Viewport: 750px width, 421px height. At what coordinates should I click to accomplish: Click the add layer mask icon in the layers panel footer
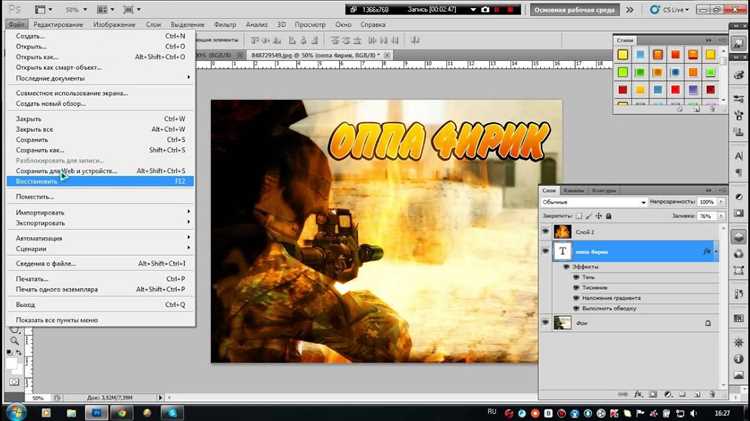tap(653, 394)
